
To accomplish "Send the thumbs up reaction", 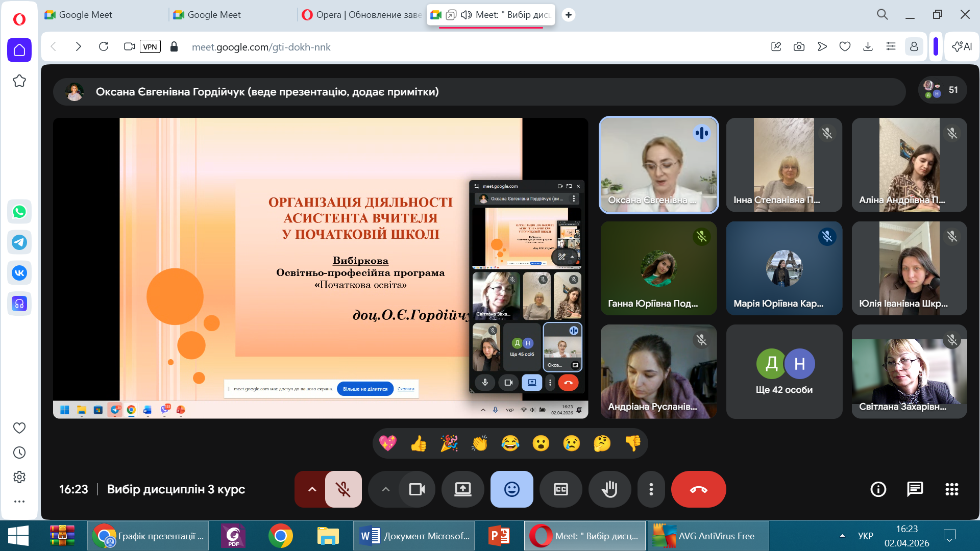I will pyautogui.click(x=419, y=443).
